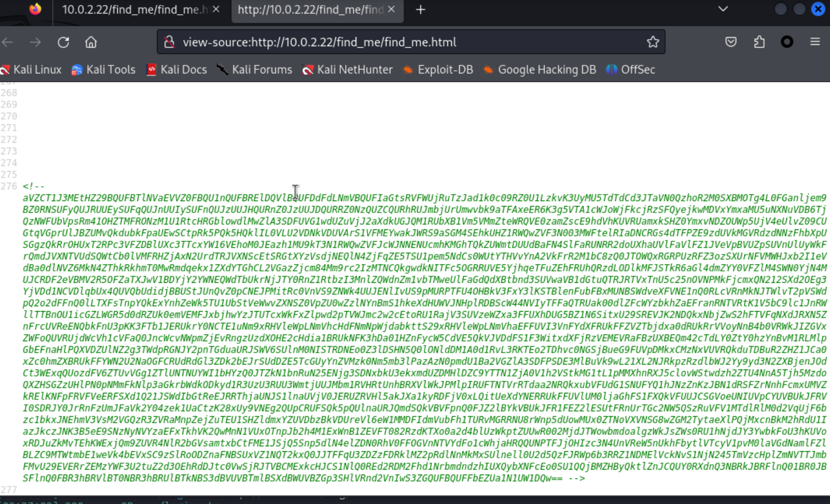Reload the current page
The height and width of the screenshot is (504, 830).
click(63, 42)
